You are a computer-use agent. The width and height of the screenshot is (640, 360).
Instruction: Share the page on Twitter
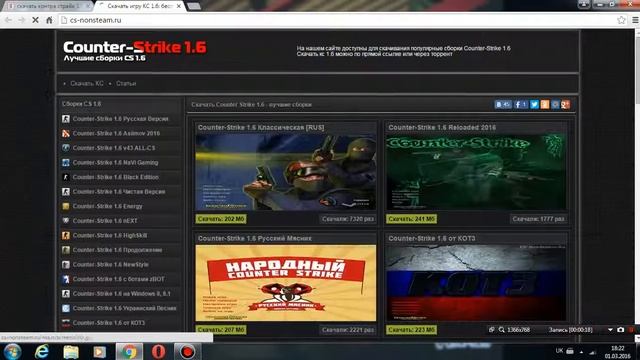click(534, 104)
